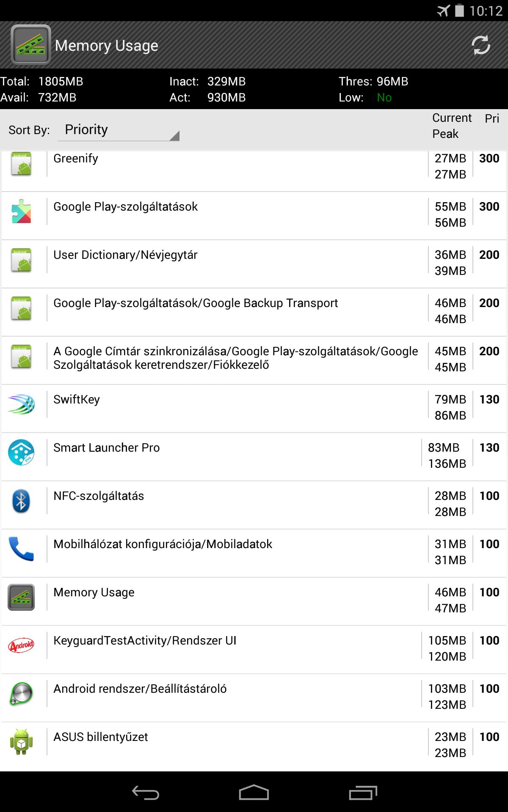This screenshot has width=508, height=812.
Task: Tap Smart Launcher Pro's 136MB peak value
Action: click(x=447, y=464)
